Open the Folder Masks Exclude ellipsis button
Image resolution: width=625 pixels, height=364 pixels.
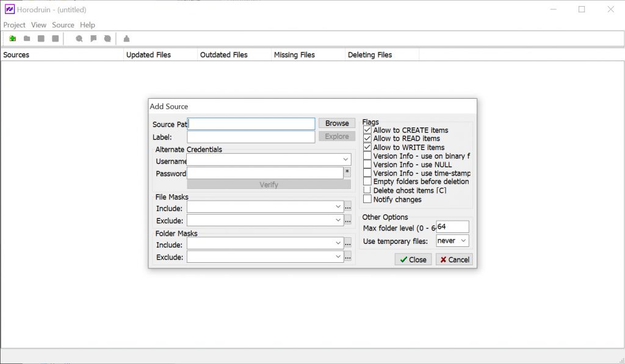coord(348,257)
